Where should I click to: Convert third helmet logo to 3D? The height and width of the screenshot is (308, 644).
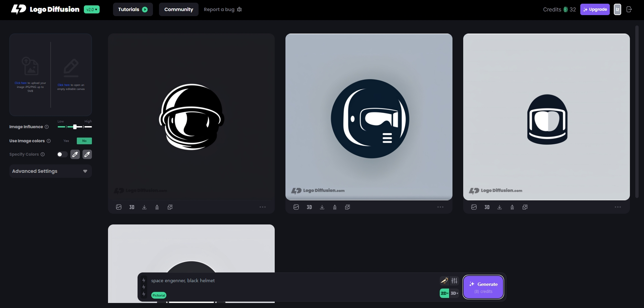(x=487, y=207)
